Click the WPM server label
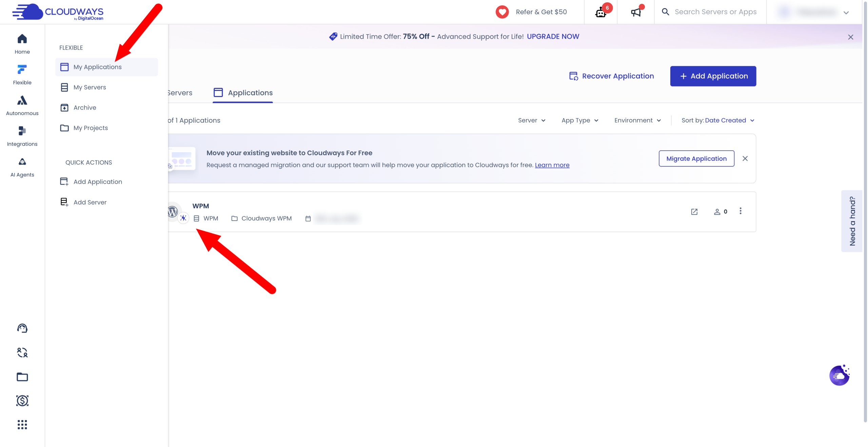Viewport: 868px width, 447px height. 211,218
